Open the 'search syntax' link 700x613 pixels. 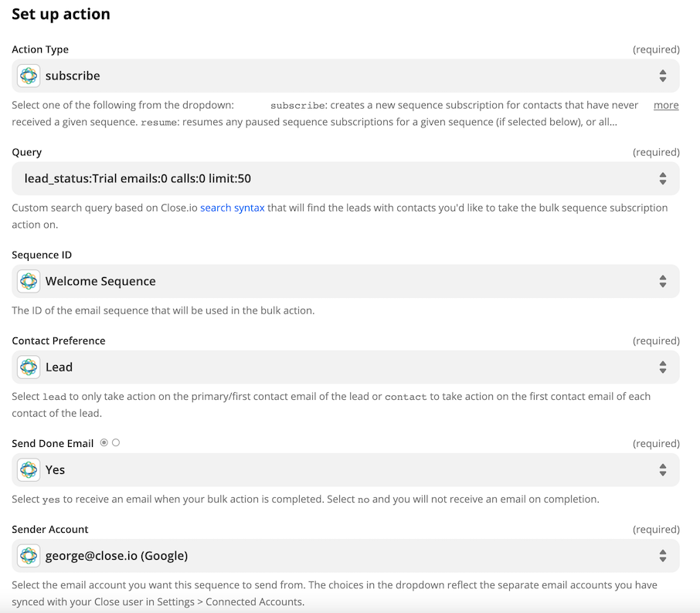click(x=232, y=208)
